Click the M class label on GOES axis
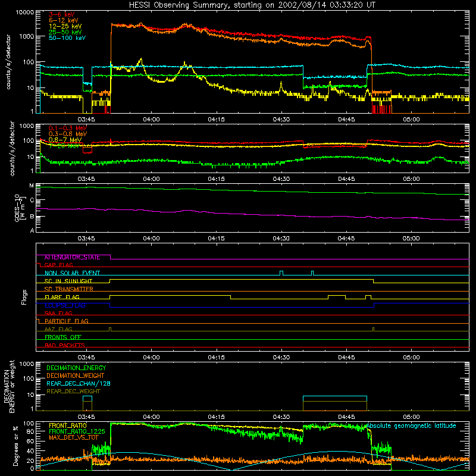This screenshot has height=476, width=476. point(32,186)
